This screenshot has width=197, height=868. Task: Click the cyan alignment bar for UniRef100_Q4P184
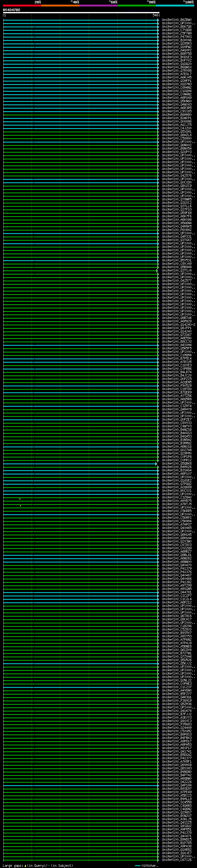point(81,785)
